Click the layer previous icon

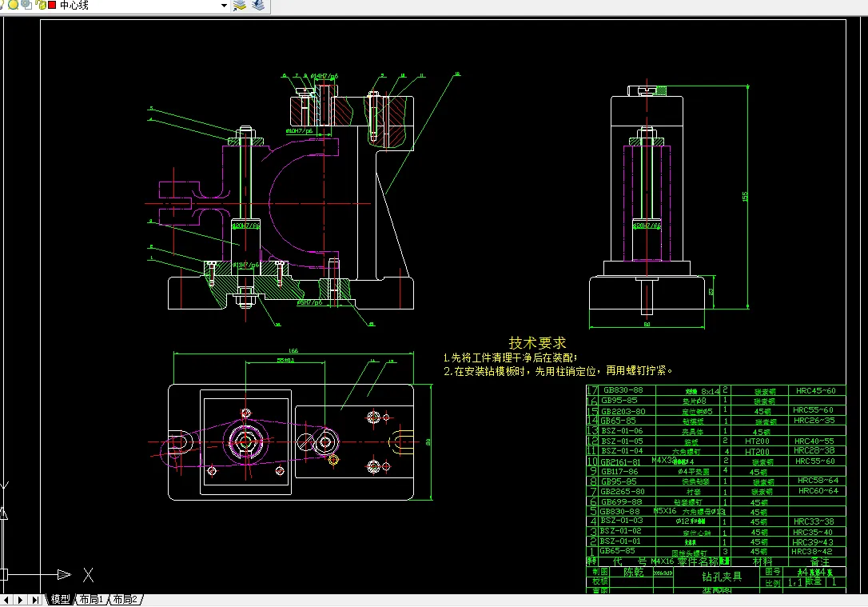tap(258, 6)
